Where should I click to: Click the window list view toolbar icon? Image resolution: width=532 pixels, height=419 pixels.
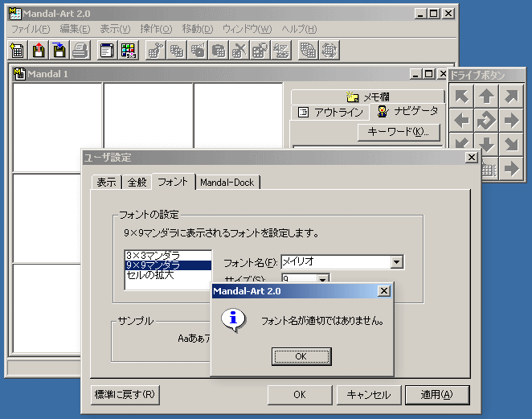(x=107, y=51)
